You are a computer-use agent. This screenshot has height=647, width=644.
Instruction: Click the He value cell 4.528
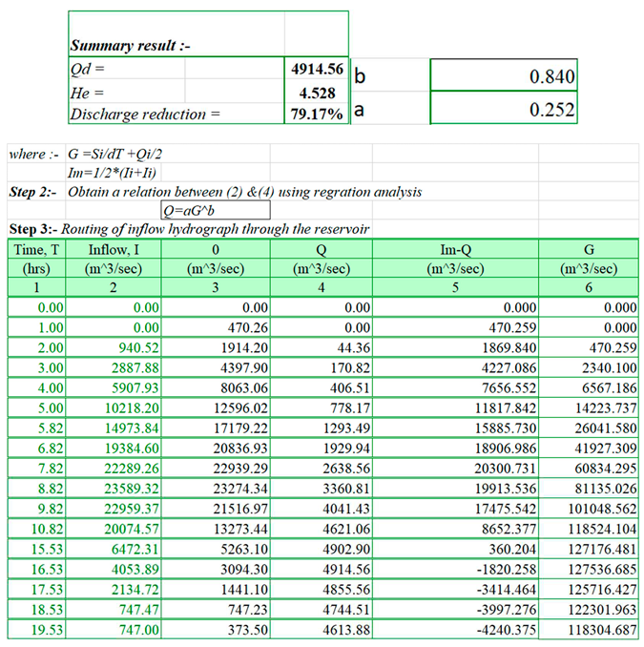pos(317,93)
